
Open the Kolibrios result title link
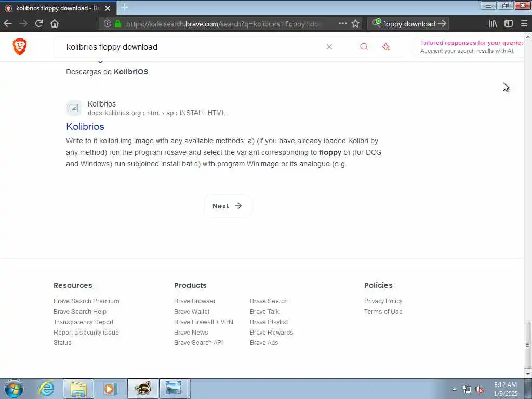(85, 126)
